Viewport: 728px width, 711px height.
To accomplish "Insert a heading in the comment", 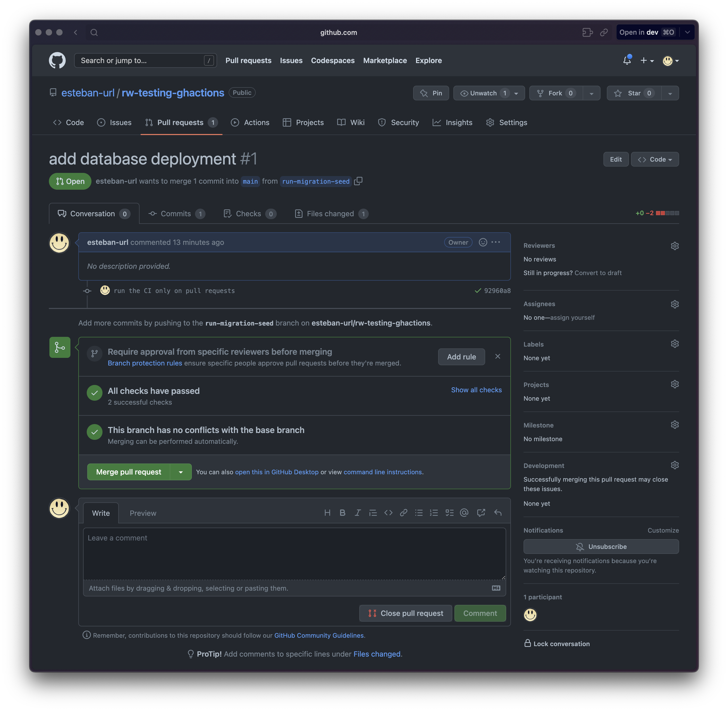I will click(327, 513).
